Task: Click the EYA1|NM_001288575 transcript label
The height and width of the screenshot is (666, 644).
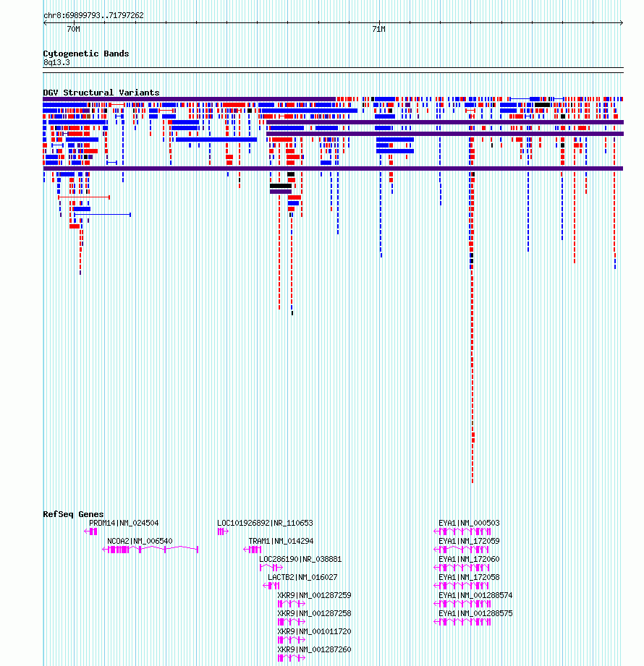Action: pos(475,613)
